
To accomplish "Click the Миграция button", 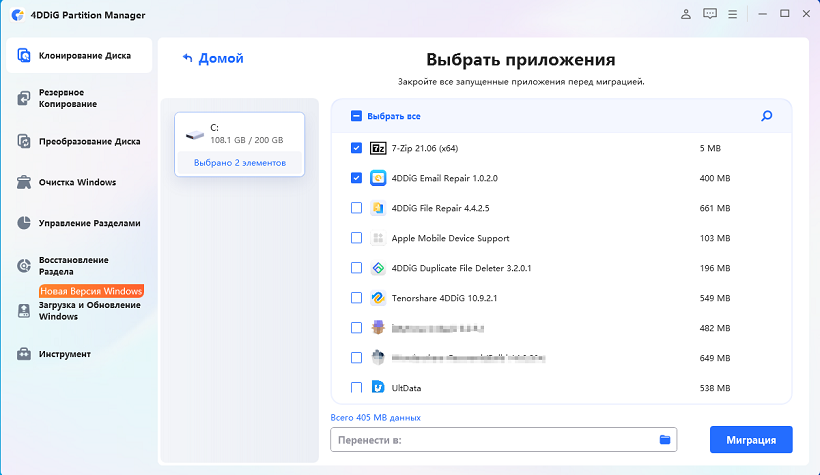I will [x=751, y=439].
